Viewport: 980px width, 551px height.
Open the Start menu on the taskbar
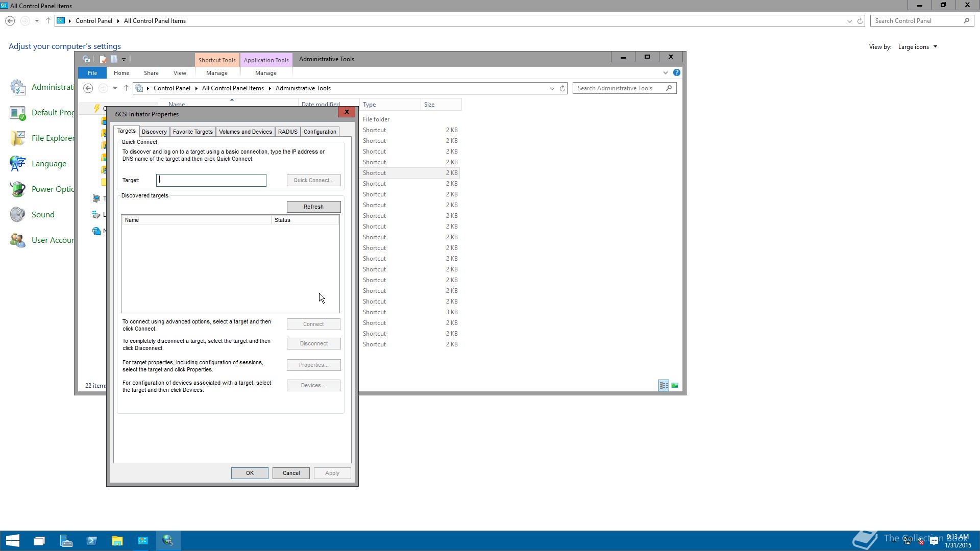coord(13,541)
